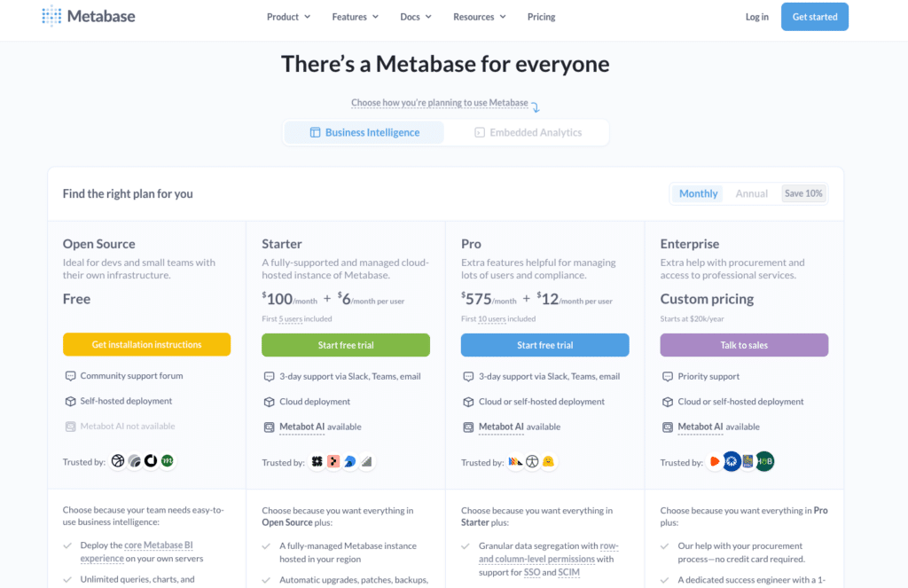Open Pricing from the navigation bar
This screenshot has width=908, height=588.
(541, 16)
